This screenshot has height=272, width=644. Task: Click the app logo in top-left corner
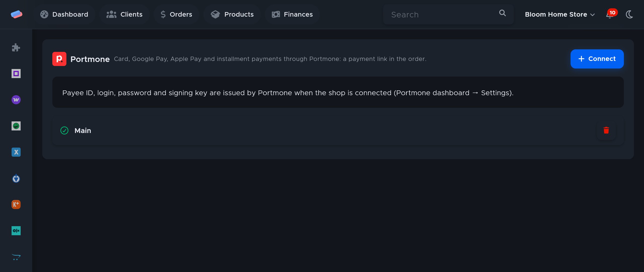(16, 14)
